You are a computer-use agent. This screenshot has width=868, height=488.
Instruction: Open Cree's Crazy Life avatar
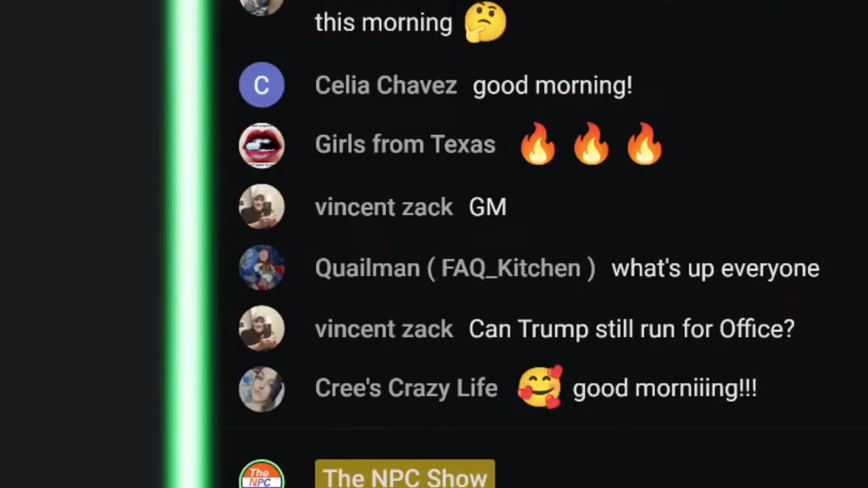tap(262, 390)
